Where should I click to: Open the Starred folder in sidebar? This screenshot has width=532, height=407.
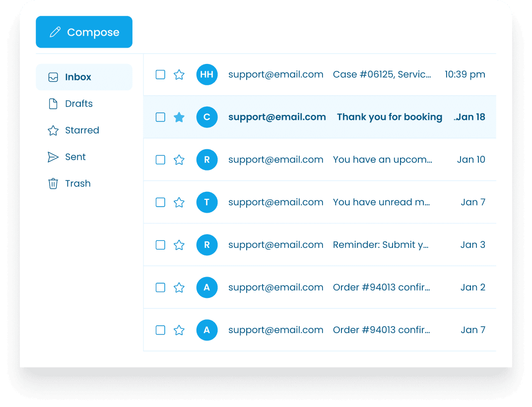pyautogui.click(x=81, y=130)
